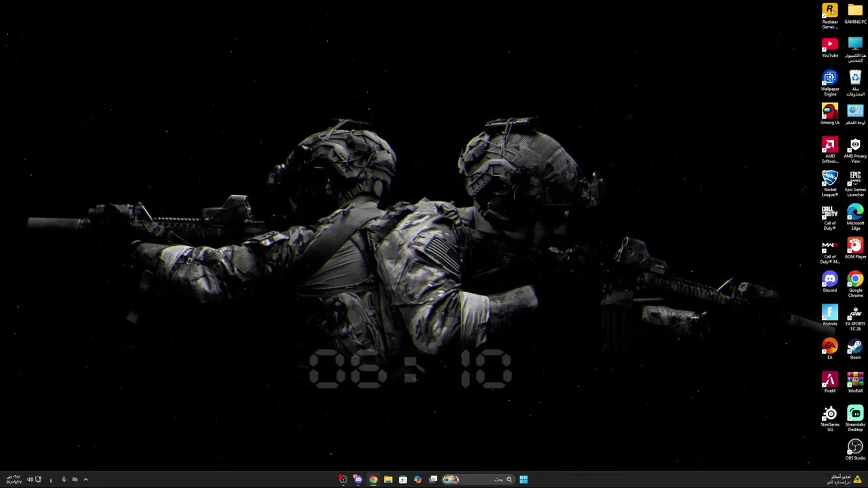Select the This PC monitor icon

855,50
